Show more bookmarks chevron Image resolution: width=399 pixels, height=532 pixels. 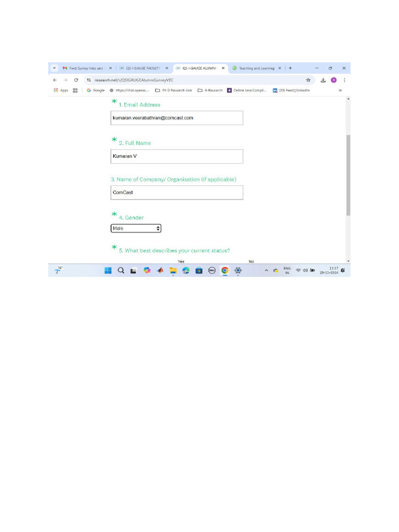click(x=340, y=90)
